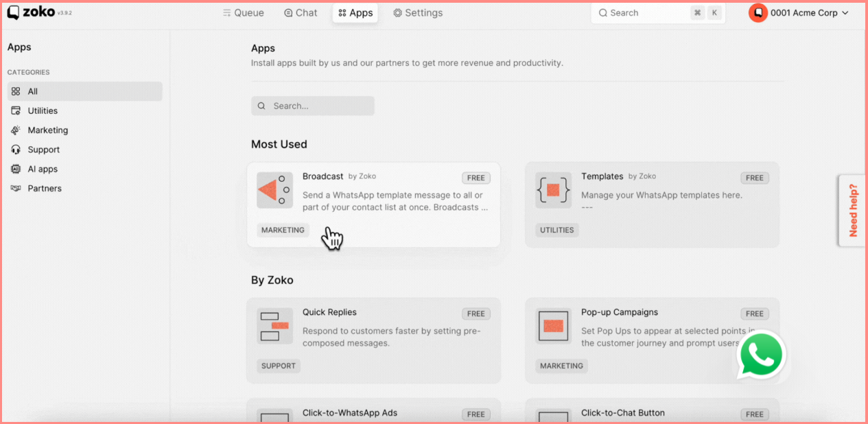Select the Support category
Screen dimensions: 868x424
coord(85,150)
